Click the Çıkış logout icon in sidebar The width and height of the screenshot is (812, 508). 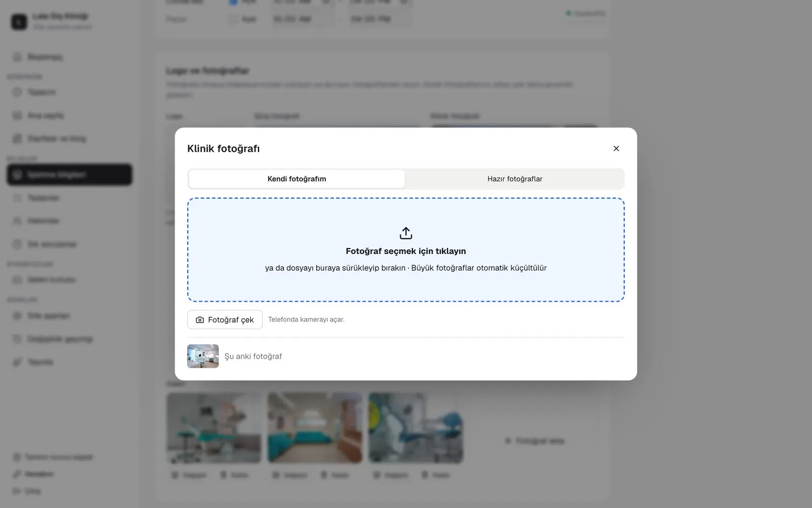[17, 491]
